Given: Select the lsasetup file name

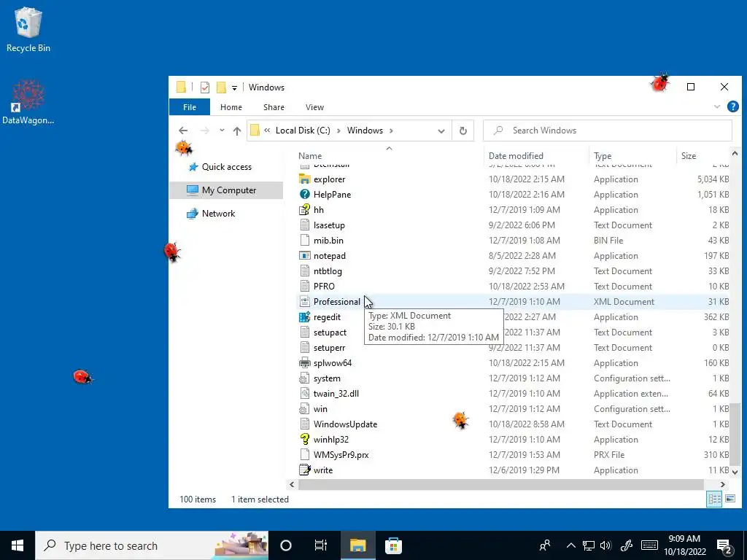Looking at the screenshot, I should tap(329, 225).
